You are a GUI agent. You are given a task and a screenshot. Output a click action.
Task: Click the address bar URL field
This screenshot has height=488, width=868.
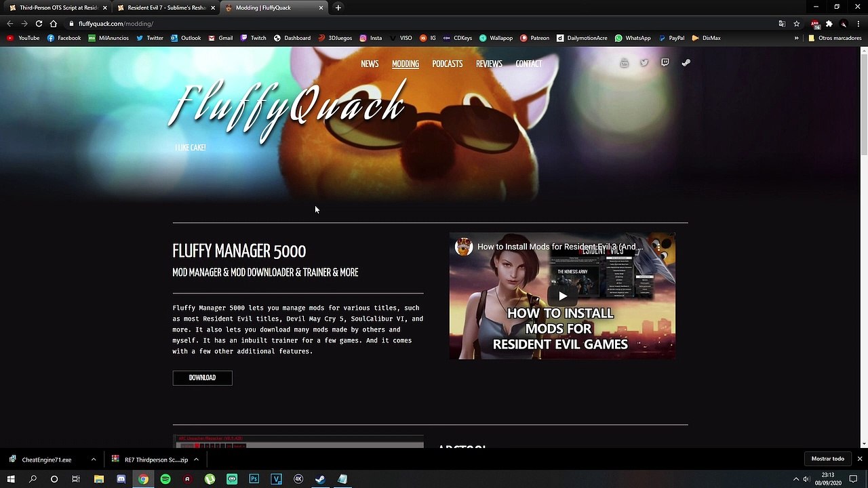(420, 24)
